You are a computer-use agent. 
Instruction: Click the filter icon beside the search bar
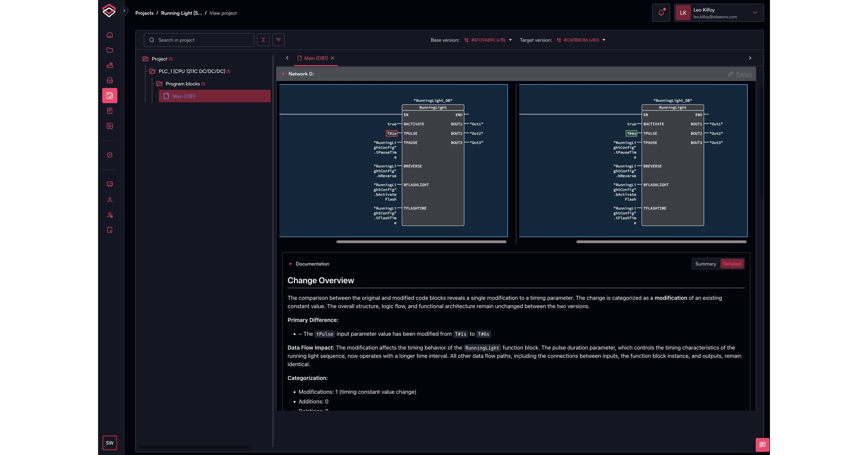(278, 40)
